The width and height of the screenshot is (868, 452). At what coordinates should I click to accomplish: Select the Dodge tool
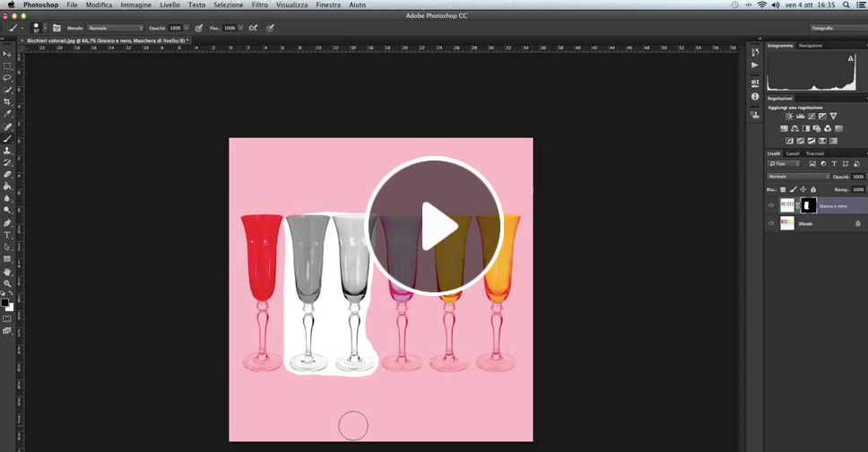coord(7,211)
